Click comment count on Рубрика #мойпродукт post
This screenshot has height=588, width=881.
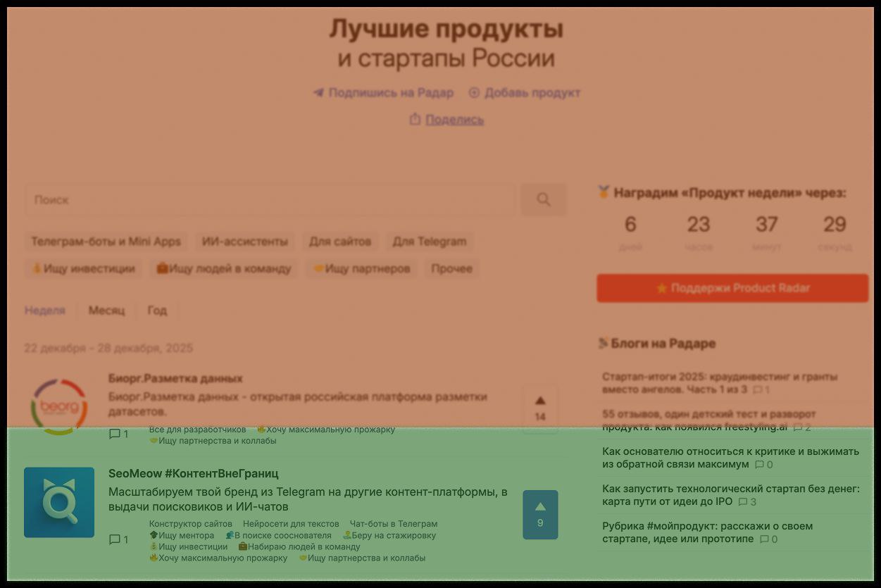click(769, 539)
